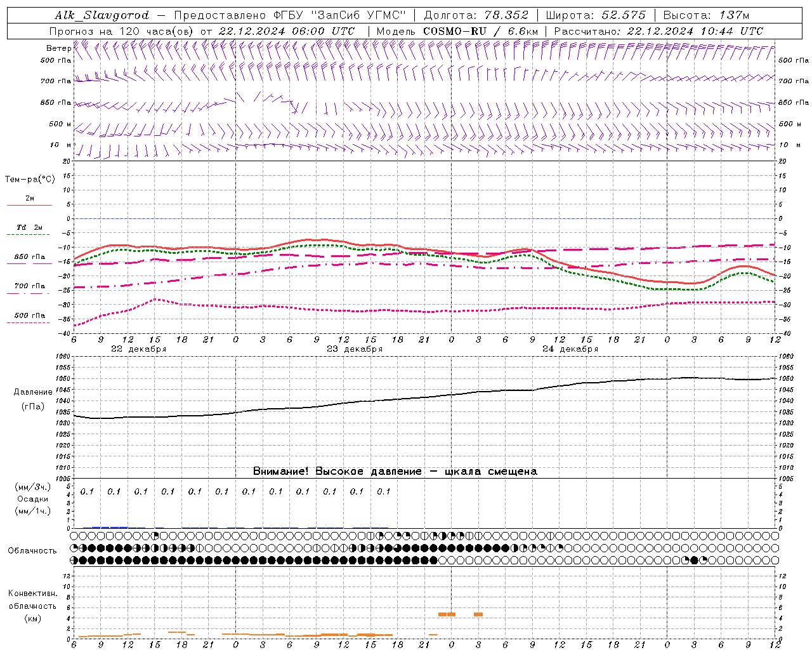The height and width of the screenshot is (650, 812).
Task: Click the Тем-ра(°C) temperature panel label
Action: [x=30, y=180]
